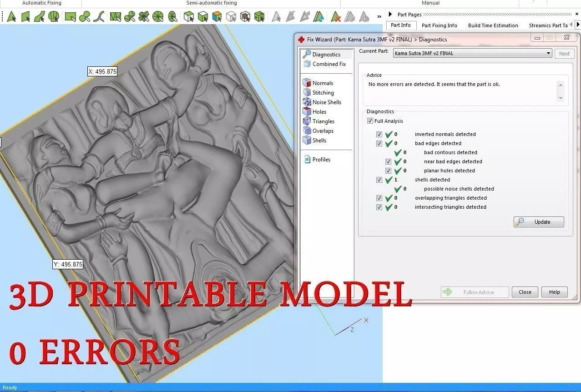Click the blue and orange cube icon
This screenshot has height=392, width=581.
click(x=217, y=17)
